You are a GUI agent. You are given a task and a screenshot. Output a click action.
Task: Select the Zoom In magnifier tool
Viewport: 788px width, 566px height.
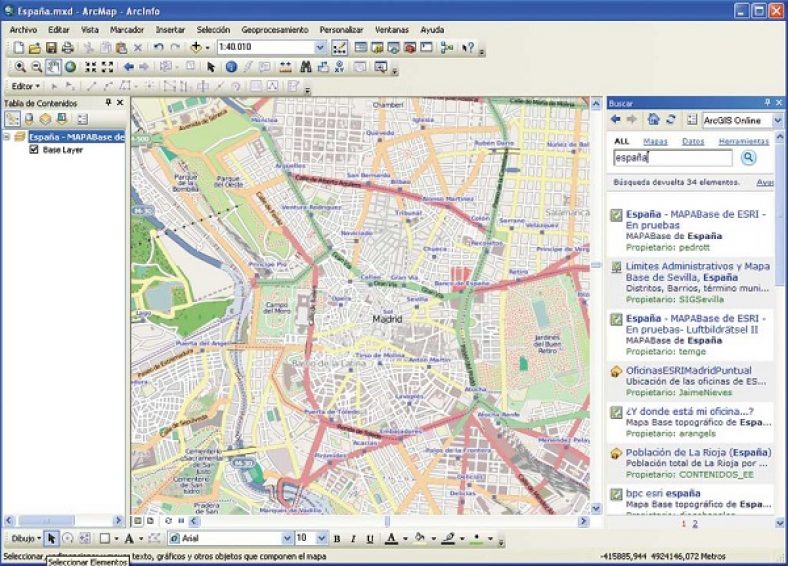point(22,67)
